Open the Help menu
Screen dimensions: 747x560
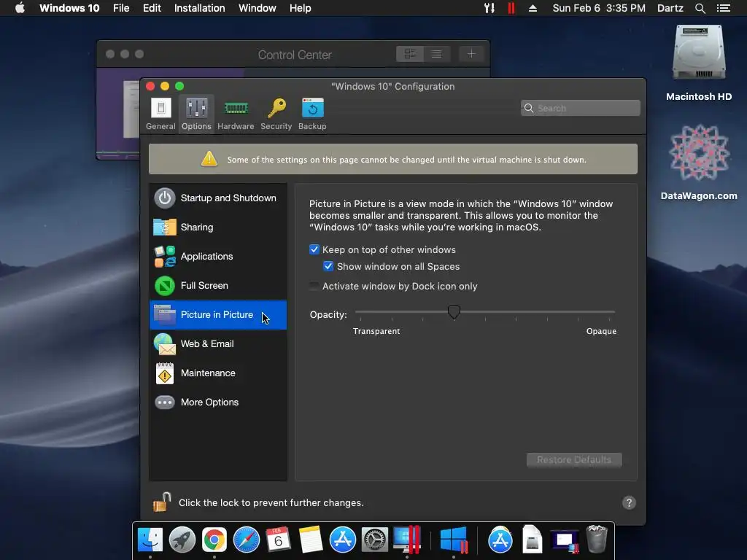(x=300, y=8)
